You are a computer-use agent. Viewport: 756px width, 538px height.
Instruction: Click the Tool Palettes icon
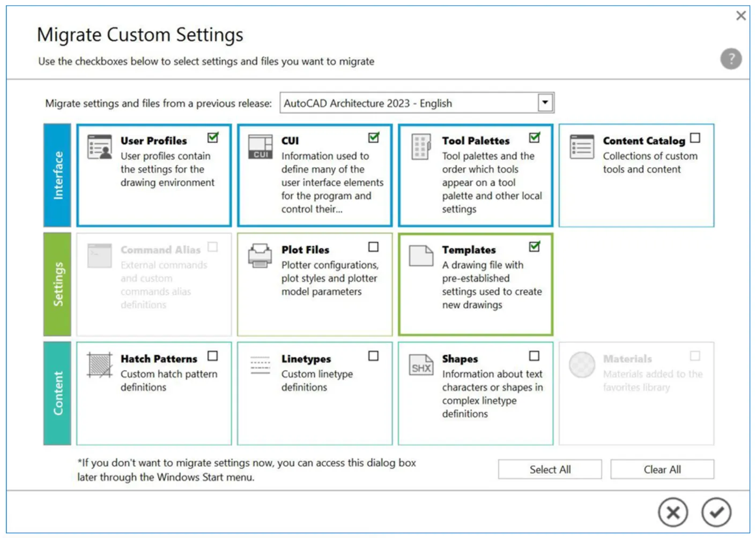421,147
